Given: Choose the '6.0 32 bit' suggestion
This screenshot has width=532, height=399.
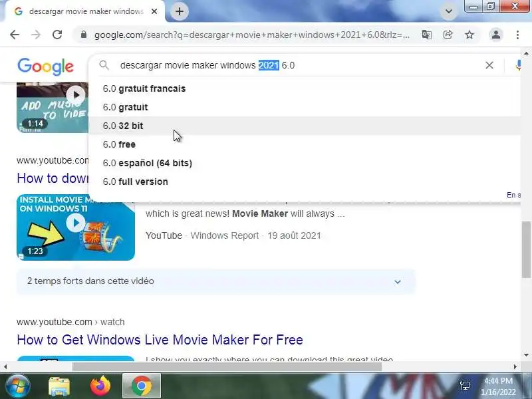Looking at the screenshot, I should point(305,126).
